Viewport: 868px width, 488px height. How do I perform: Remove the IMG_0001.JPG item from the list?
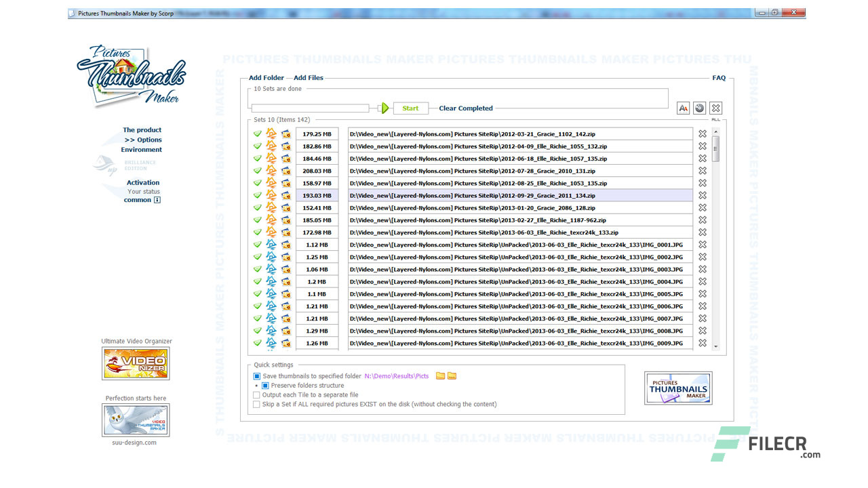pos(703,245)
